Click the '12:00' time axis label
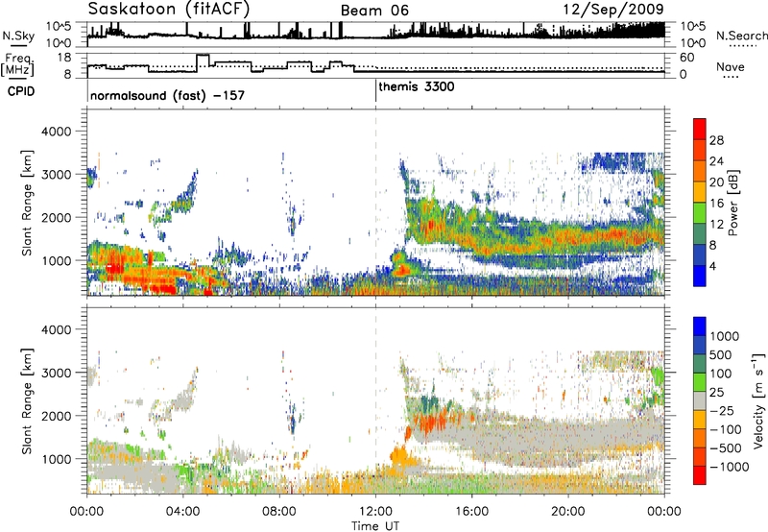The image size is (768, 532). [375, 512]
